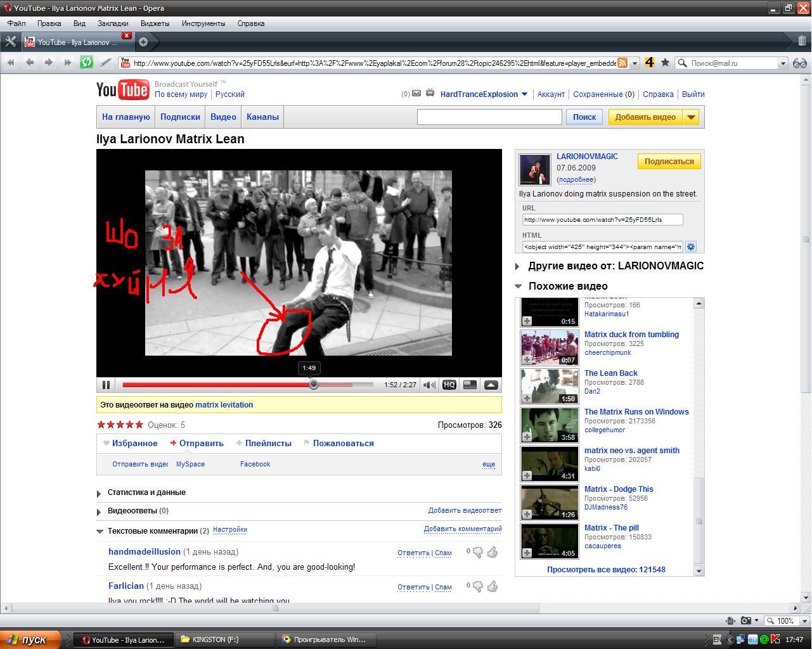Pause the video playback
This screenshot has height=649, width=812.
pyautogui.click(x=106, y=385)
